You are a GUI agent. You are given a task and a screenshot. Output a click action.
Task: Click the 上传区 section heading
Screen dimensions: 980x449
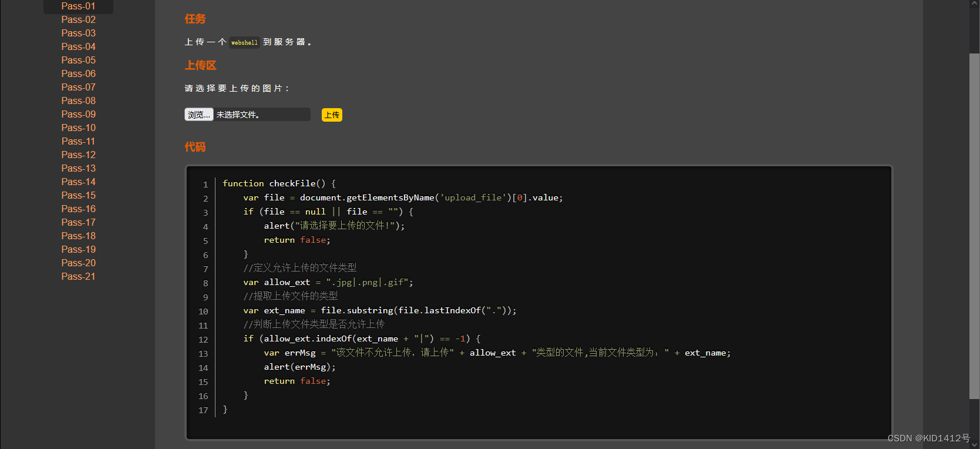point(200,65)
